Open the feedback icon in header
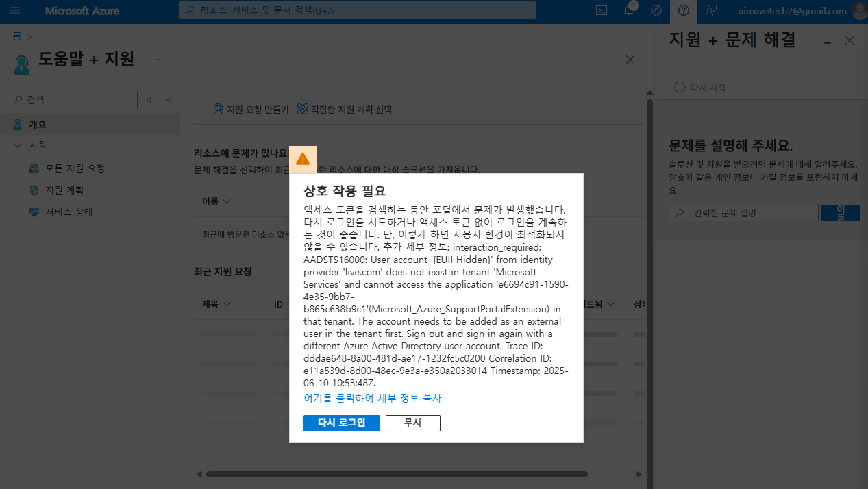Screen dimensions: 868x489 pos(711,11)
